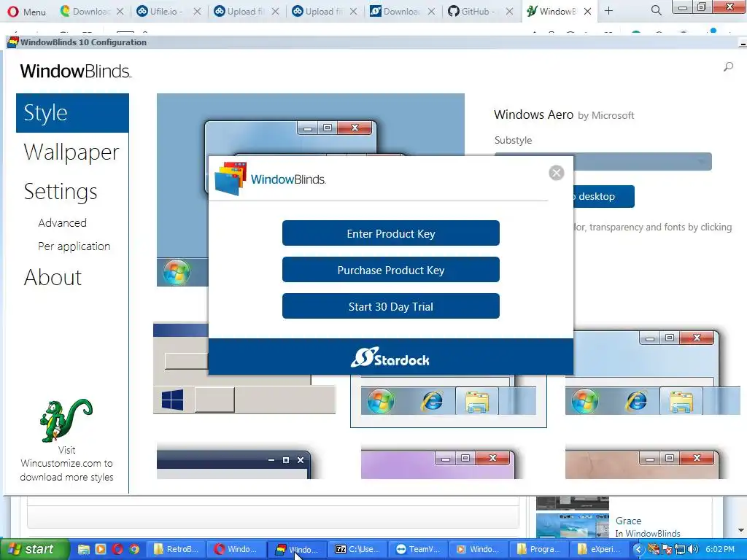Image resolution: width=747 pixels, height=560 pixels.
Task: Open the About section
Action: point(53,277)
